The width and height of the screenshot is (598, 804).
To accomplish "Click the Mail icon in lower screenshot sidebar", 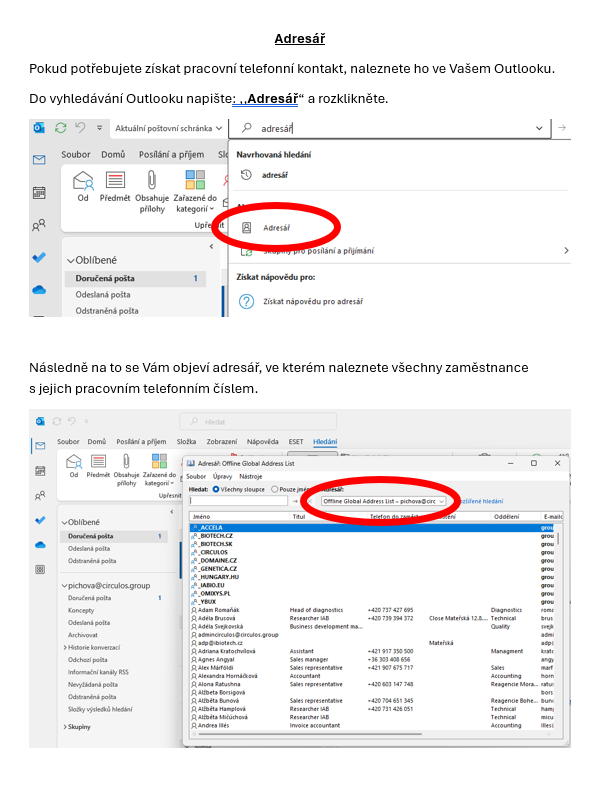I will tap(40, 446).
